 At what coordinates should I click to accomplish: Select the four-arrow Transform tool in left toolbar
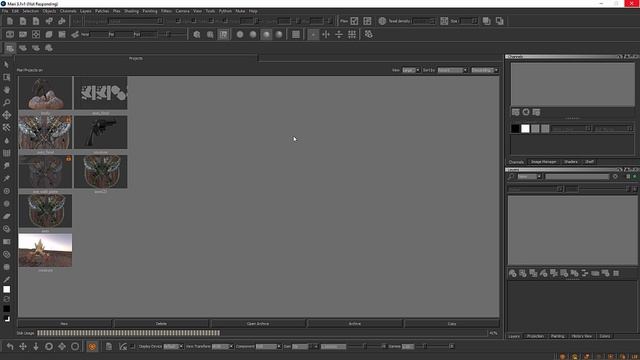[x=7, y=115]
